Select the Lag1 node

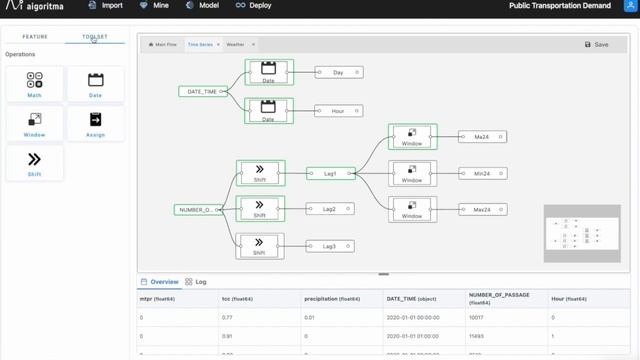click(331, 173)
